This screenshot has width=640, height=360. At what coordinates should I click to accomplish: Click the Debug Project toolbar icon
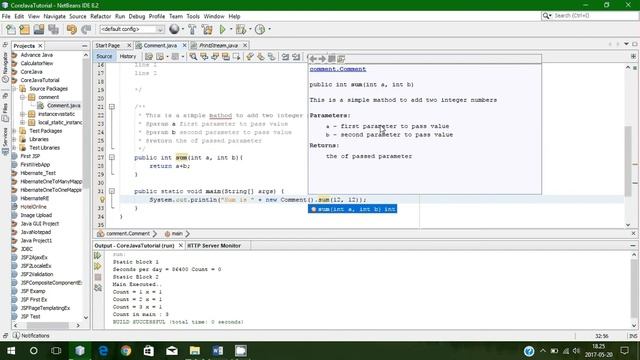[241, 29]
